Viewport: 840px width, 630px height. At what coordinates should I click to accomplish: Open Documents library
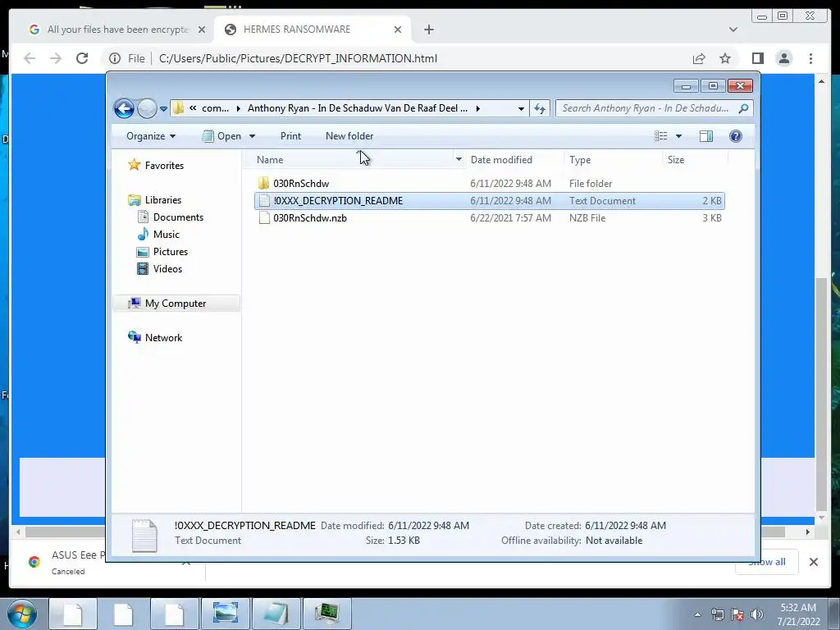tap(171, 217)
